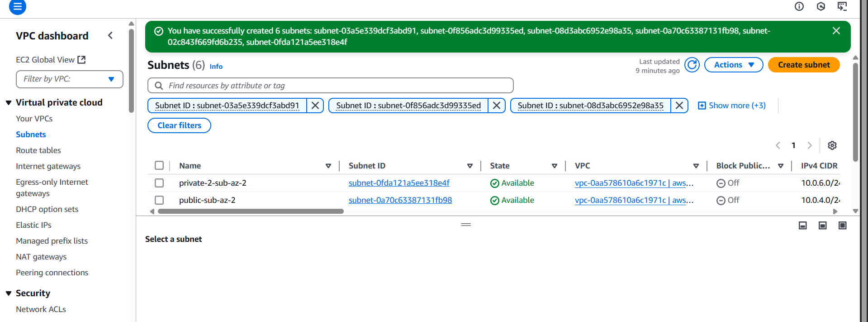Go to previous page of results
The width and height of the screenshot is (868, 322).
[778, 145]
